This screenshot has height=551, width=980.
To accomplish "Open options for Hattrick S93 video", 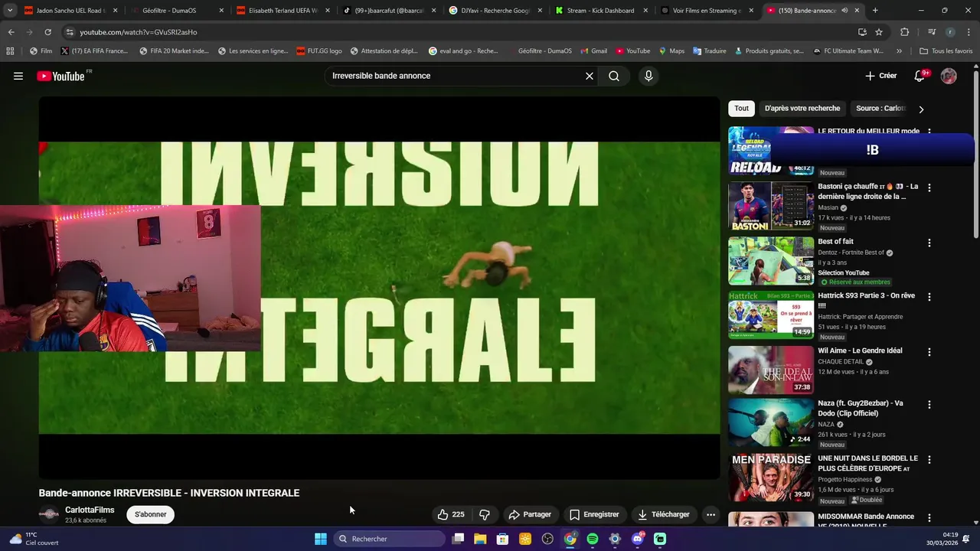I will [x=929, y=297].
